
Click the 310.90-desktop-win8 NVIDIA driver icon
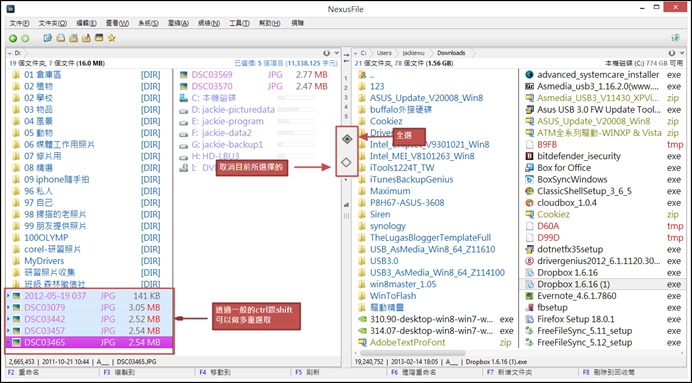362,319
